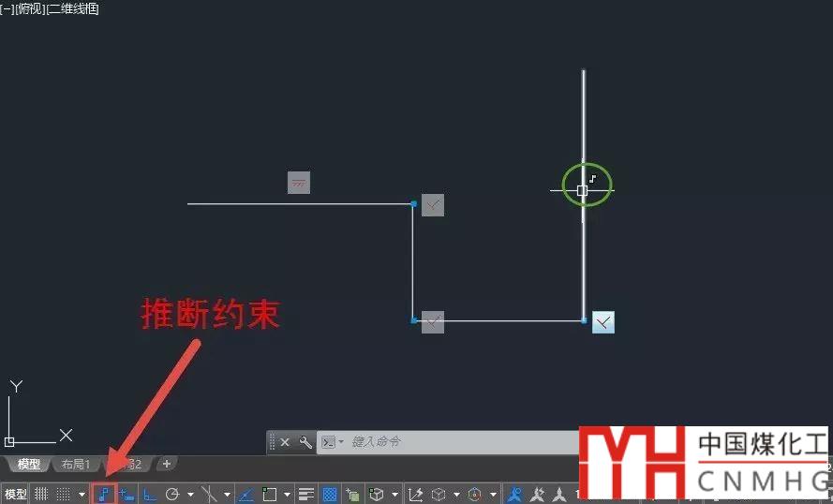Click the Gizmo icon in status bar
Screen dimensions: 833x504
(x=475, y=495)
